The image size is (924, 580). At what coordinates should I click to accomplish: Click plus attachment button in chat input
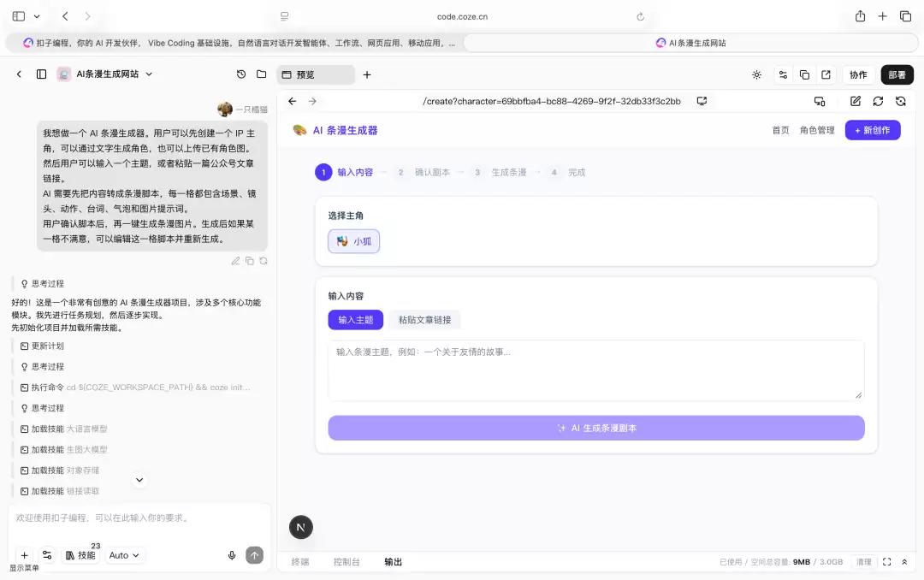point(24,555)
